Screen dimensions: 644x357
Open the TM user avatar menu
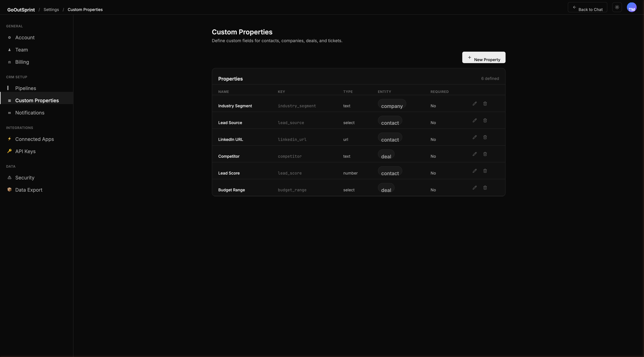[x=631, y=7]
